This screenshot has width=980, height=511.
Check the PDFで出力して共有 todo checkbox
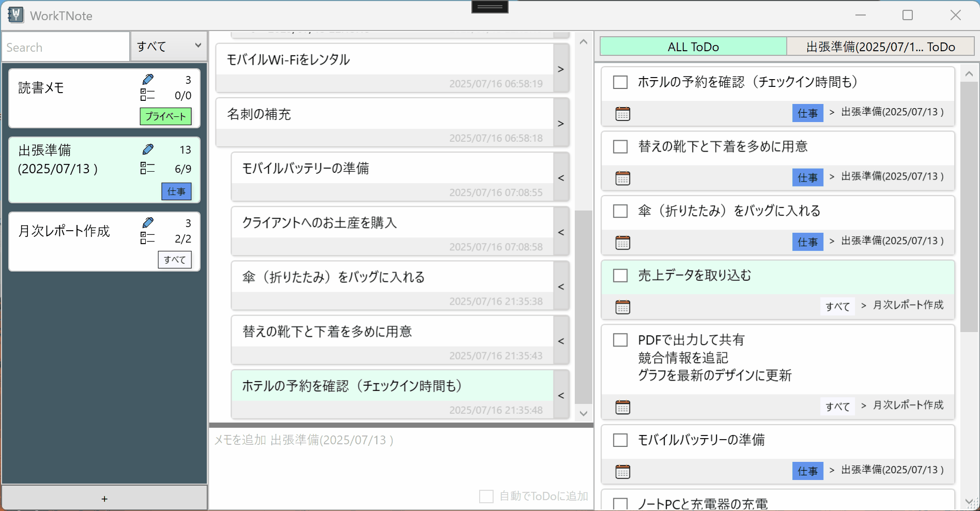[x=620, y=340]
